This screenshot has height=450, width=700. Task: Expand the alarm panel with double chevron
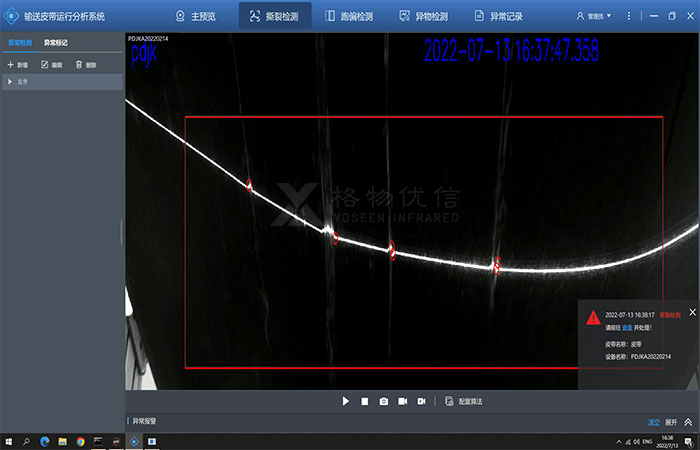688,422
